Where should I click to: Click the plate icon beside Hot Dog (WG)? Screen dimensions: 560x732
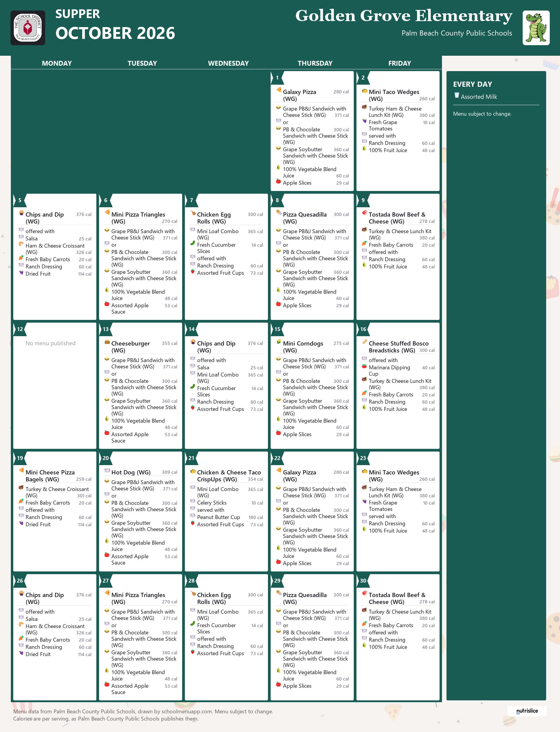click(x=107, y=471)
